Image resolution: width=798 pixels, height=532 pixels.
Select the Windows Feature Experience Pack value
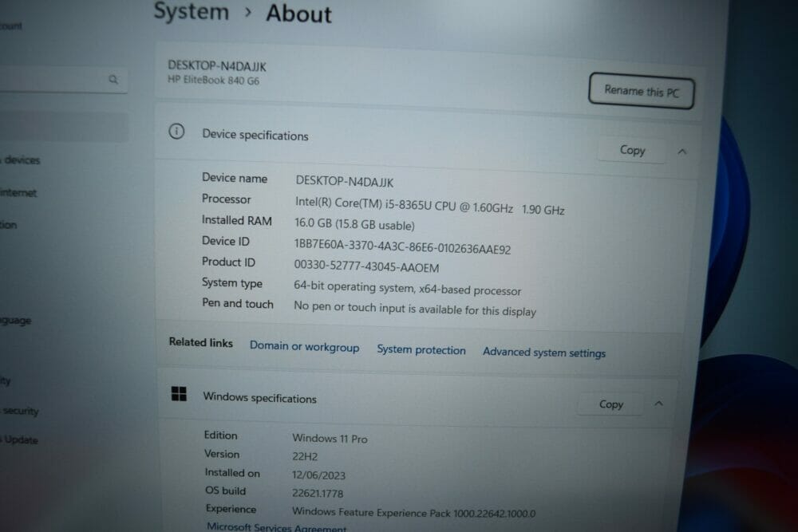[x=413, y=513]
